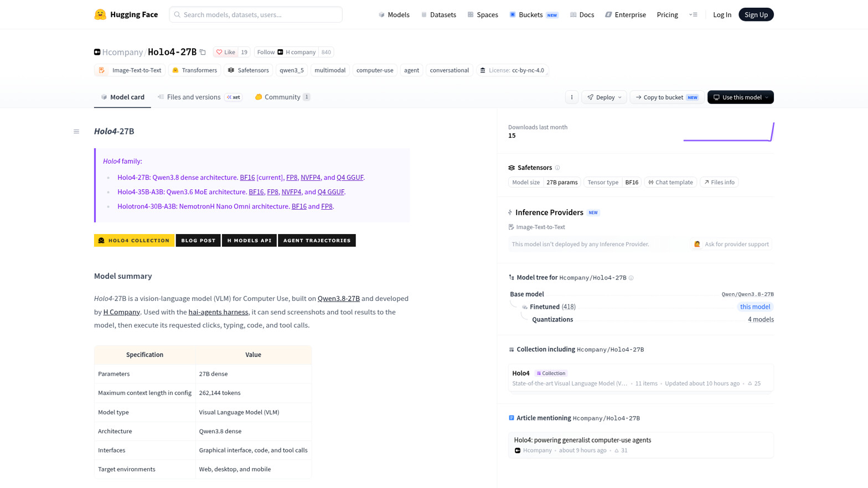
Task: Expand the navbar extra menu icon
Action: coord(693,14)
